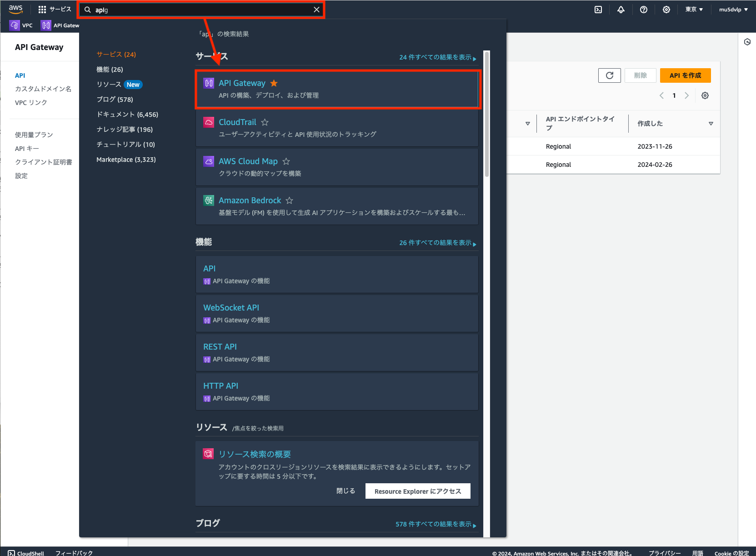Select API in left navigation
This screenshot has height=556, width=756.
click(x=20, y=75)
